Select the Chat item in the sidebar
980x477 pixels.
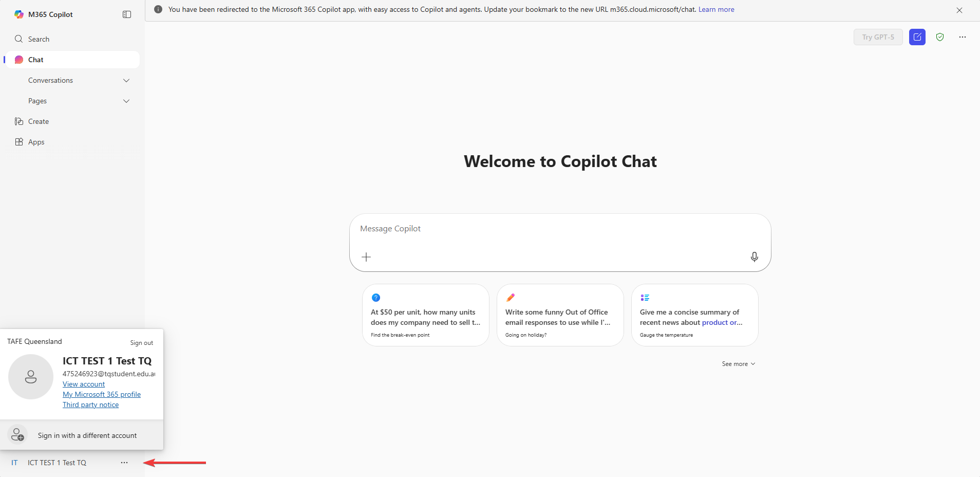click(x=72, y=60)
